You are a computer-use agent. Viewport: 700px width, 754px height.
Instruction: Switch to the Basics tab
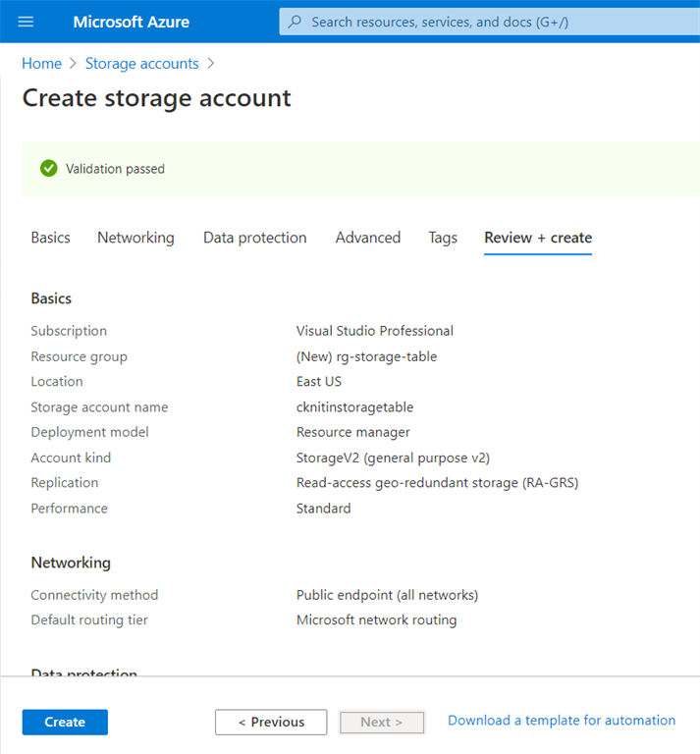tap(50, 238)
